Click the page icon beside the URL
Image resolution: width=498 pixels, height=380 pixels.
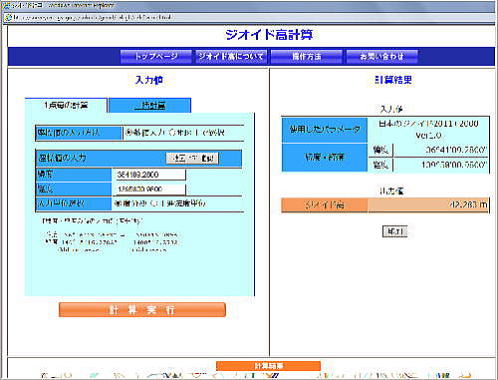point(8,17)
